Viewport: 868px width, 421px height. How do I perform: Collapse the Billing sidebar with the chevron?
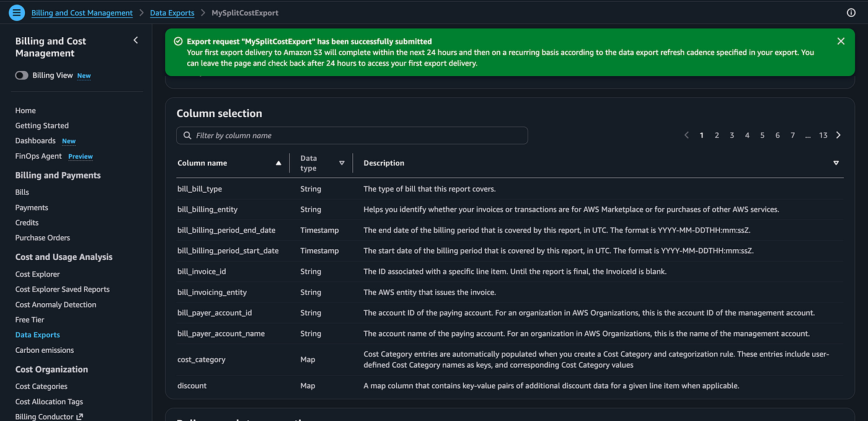point(136,40)
